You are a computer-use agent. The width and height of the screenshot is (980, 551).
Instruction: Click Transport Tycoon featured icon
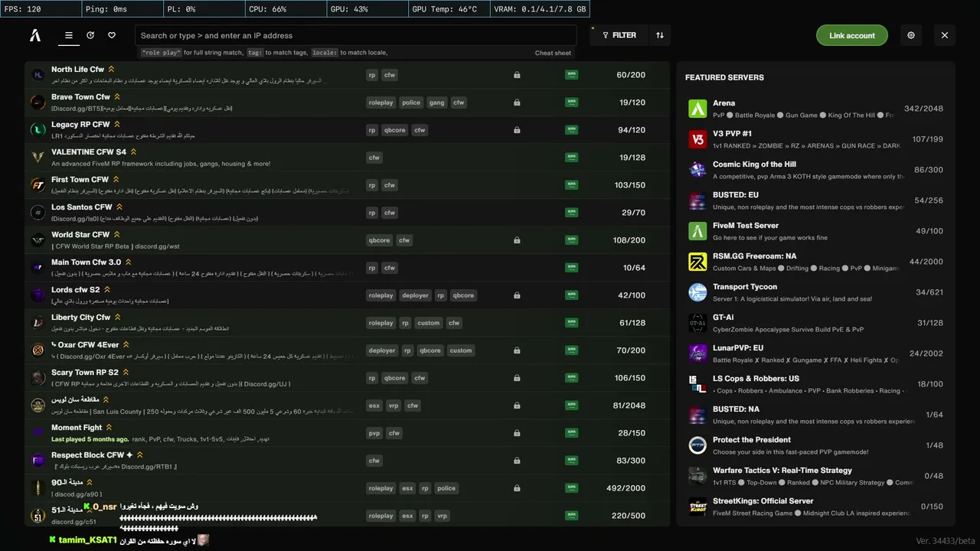(697, 292)
